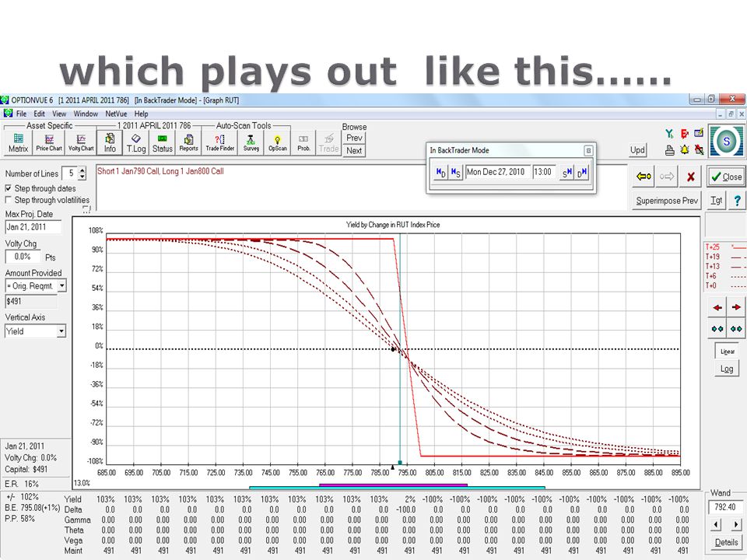Screen dimensions: 747x560
Task: Open the Reports toolbar icon
Action: point(188,143)
